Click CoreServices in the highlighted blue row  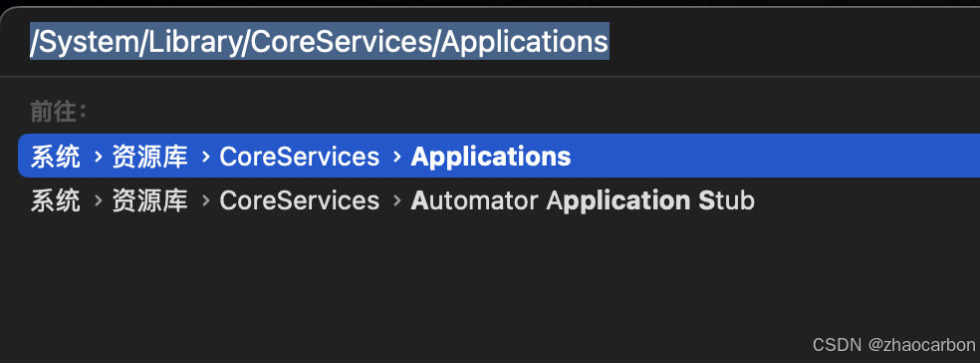(300, 157)
